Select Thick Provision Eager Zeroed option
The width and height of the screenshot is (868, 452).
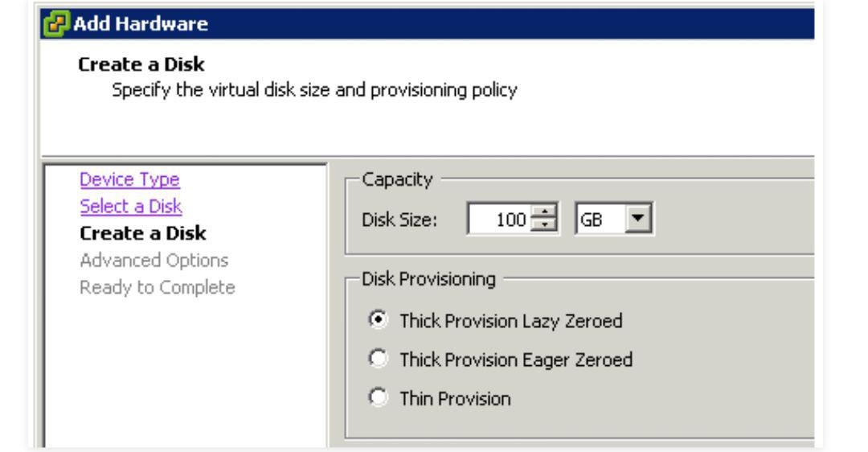coord(378,359)
